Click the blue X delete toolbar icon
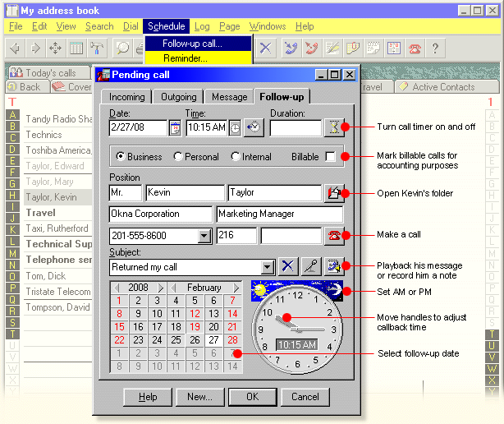Screen dimensions: 504x424 pyautogui.click(x=265, y=48)
